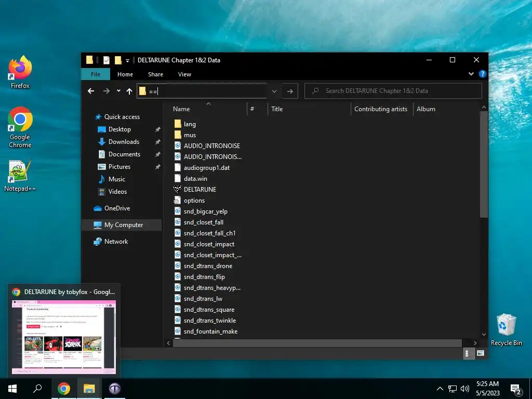Screen dimensions: 532x399
Task: Switch to Chrome in the taskbar
Action: tap(64, 389)
